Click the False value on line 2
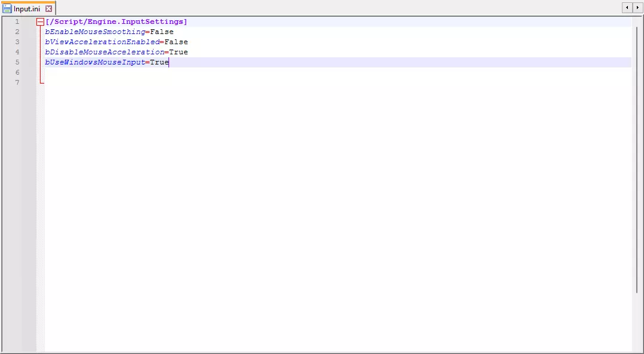The image size is (644, 354). (x=162, y=32)
